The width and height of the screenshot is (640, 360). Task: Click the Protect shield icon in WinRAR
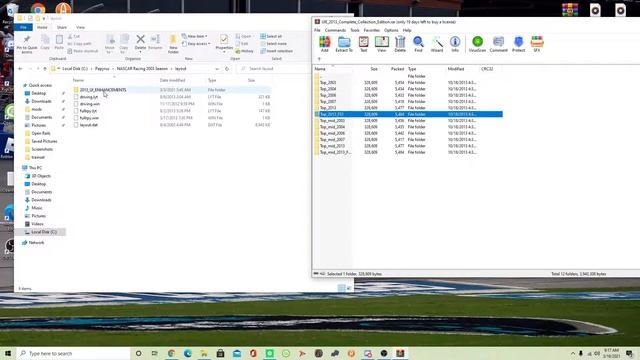(x=518, y=44)
